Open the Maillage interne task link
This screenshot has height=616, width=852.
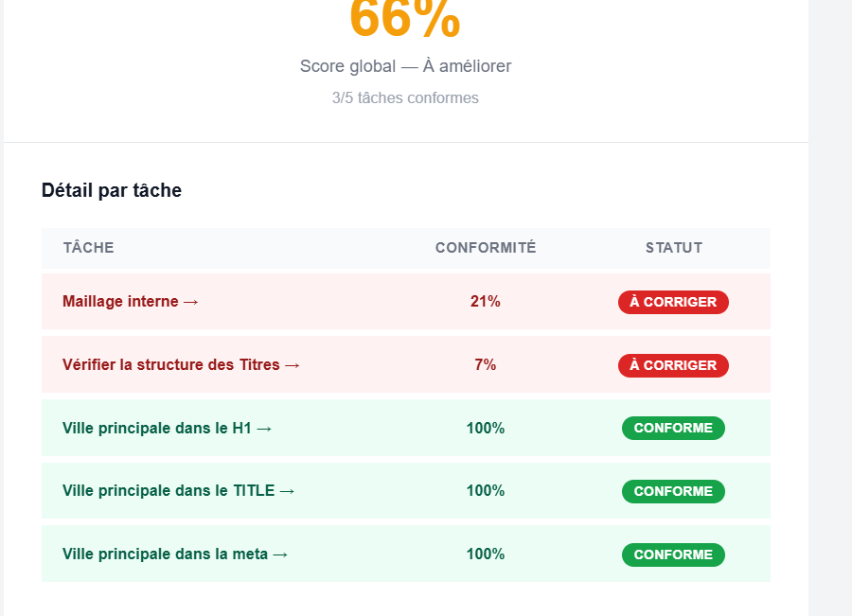point(131,302)
